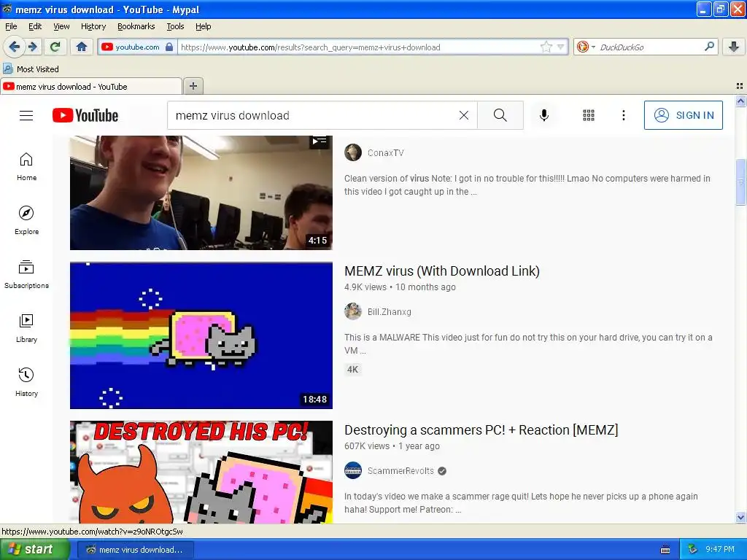
Task: Go back with browser back arrow
Action: point(14,47)
